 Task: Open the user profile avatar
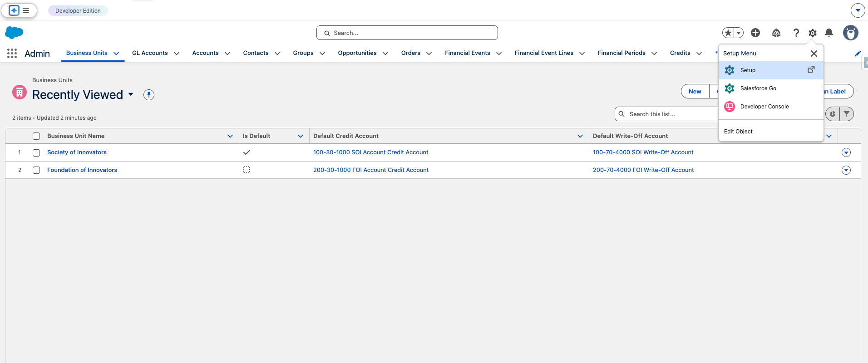851,33
